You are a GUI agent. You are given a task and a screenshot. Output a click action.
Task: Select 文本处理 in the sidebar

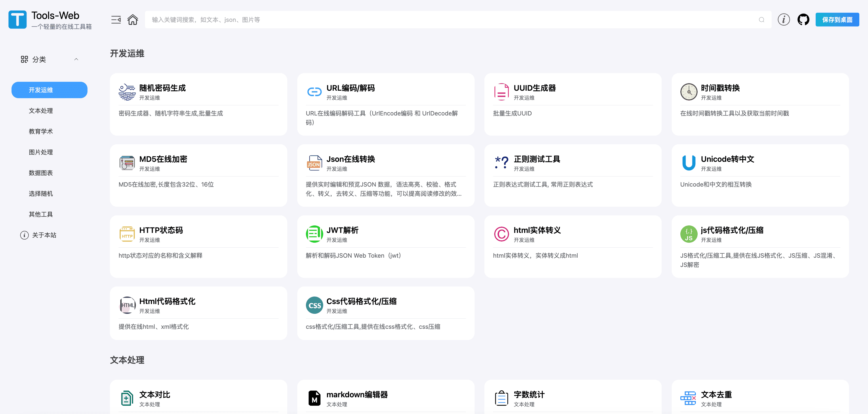(x=41, y=111)
